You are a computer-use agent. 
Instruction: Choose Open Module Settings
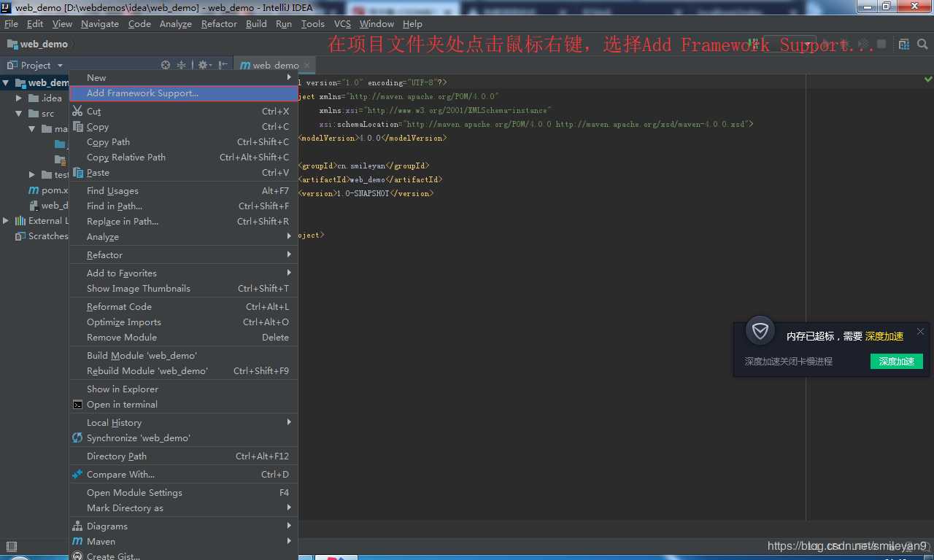pos(183,492)
